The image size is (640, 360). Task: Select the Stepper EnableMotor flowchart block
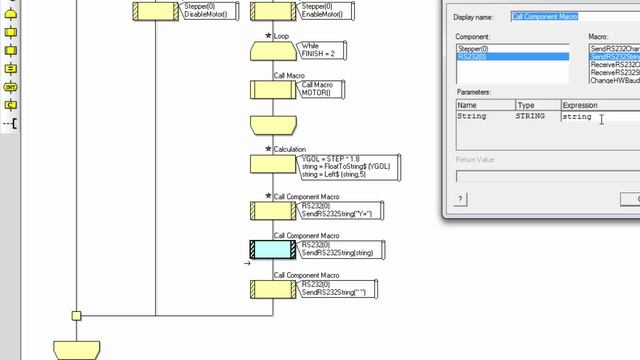pos(273,11)
